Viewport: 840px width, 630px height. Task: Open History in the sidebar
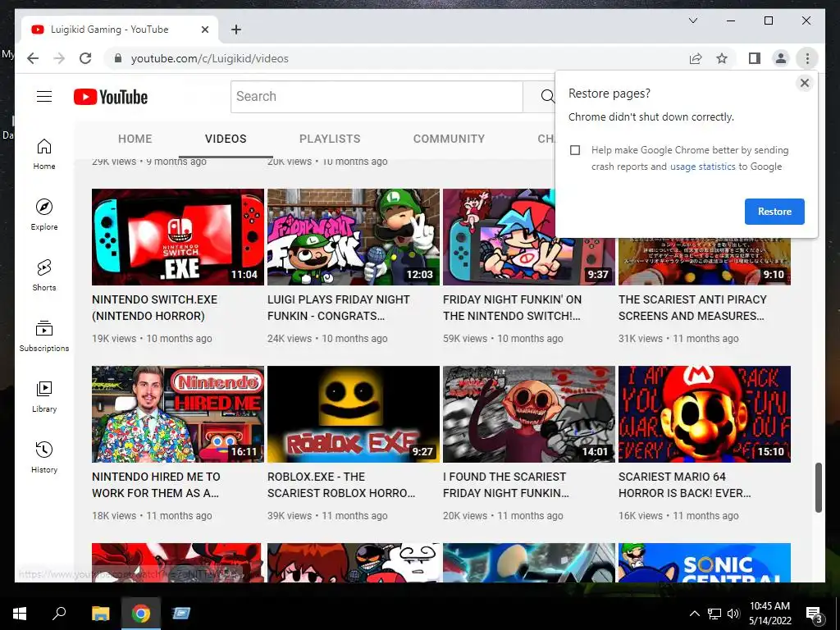[x=44, y=457]
